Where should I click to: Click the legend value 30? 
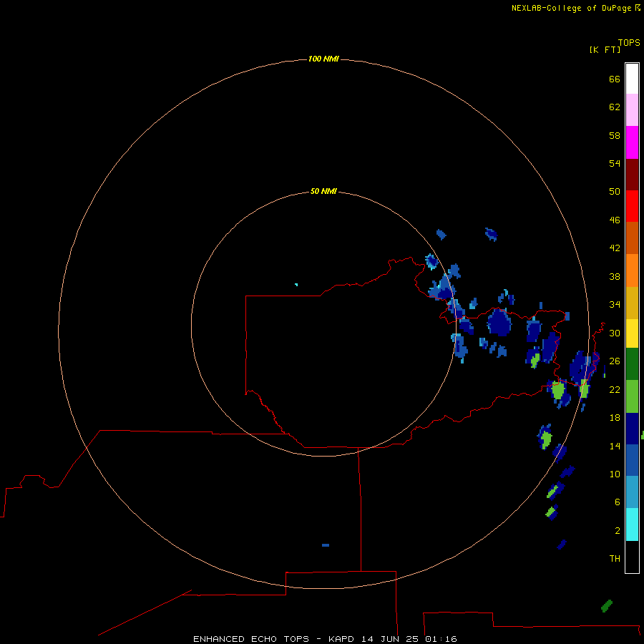615,333
